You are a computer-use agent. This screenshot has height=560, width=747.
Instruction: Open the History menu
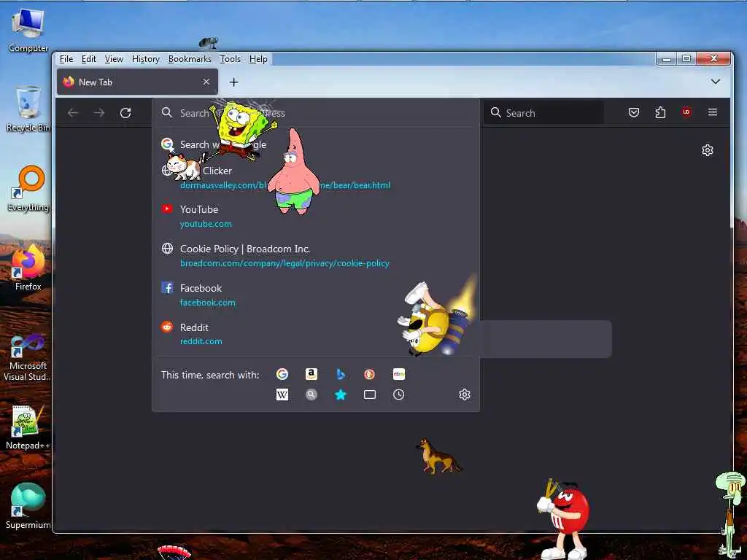(145, 59)
